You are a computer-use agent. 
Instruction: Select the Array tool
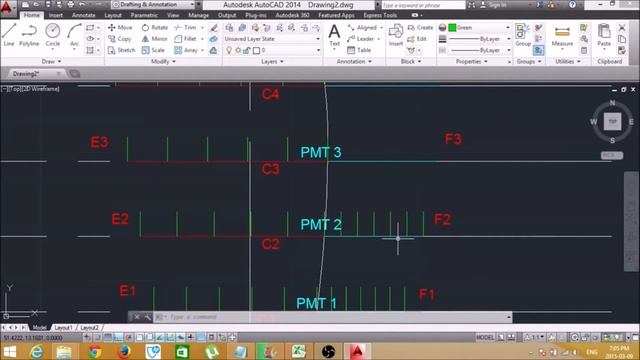[186, 50]
